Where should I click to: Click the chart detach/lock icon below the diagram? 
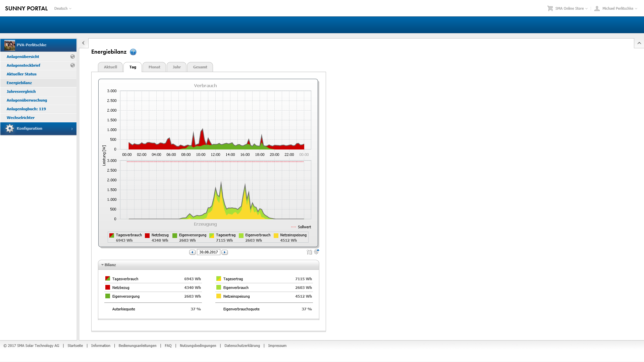(x=309, y=252)
